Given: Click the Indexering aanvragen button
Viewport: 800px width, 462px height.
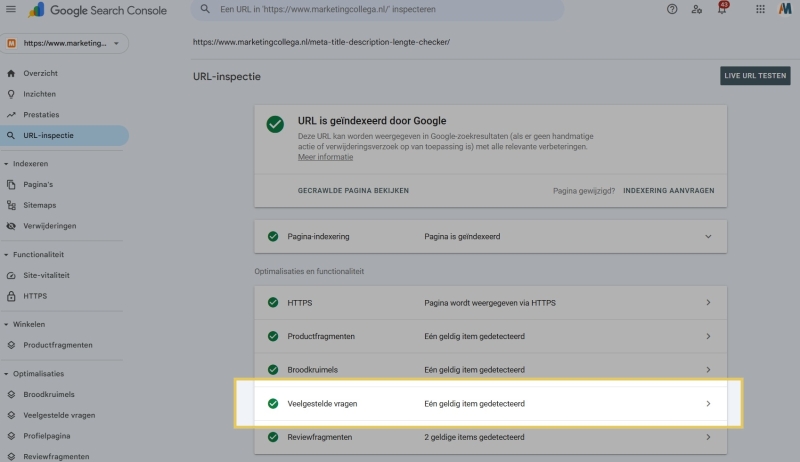Looking at the screenshot, I should pyautogui.click(x=668, y=190).
